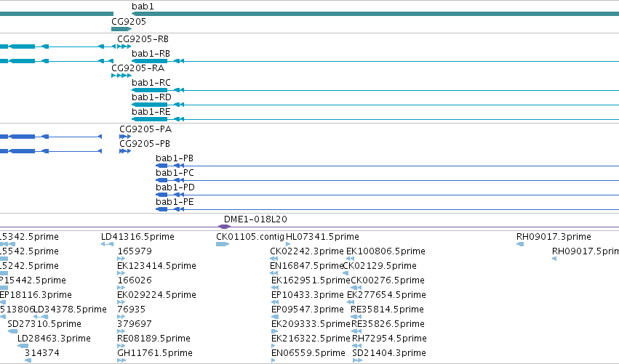Click the LD28463.3prime label

(x=54, y=339)
